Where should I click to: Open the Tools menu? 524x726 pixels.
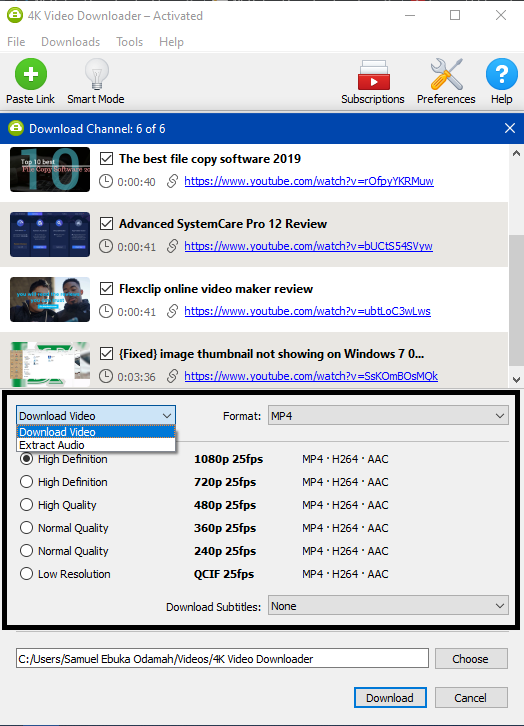130,42
